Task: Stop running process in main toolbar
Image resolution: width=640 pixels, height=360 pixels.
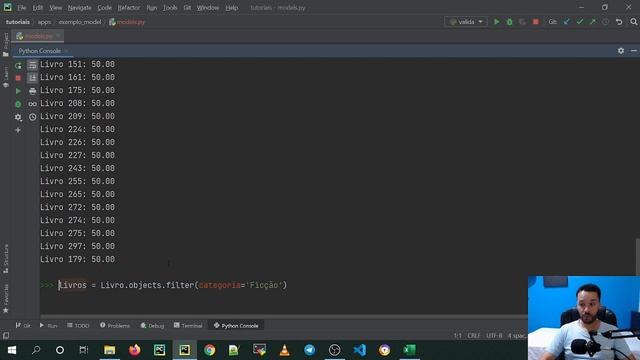Action: 536,22
